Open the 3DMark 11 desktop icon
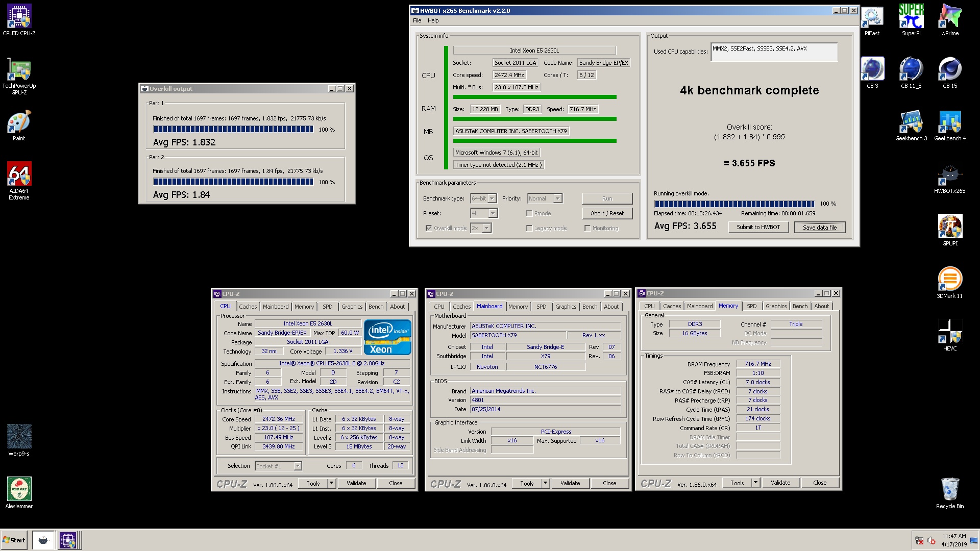 [x=950, y=283]
